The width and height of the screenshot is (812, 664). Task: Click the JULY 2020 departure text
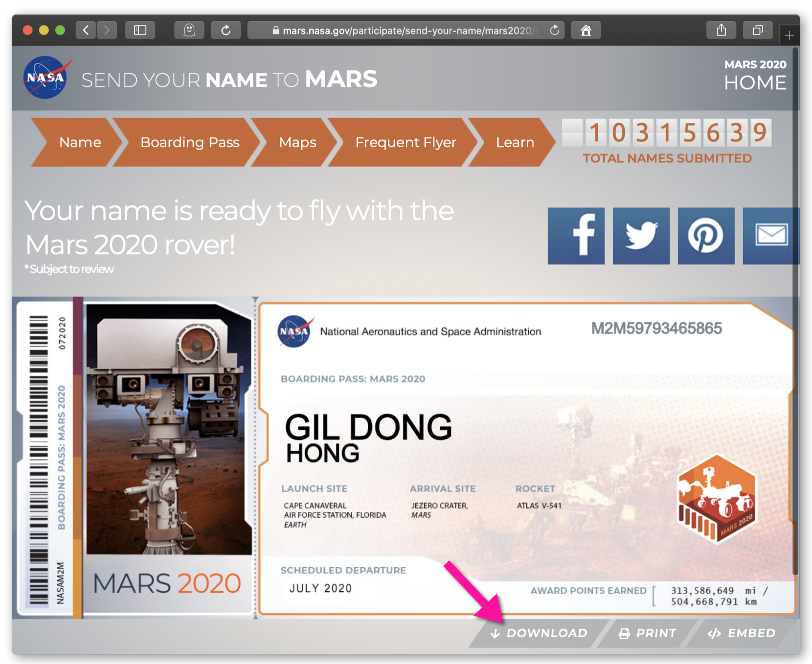[321, 588]
